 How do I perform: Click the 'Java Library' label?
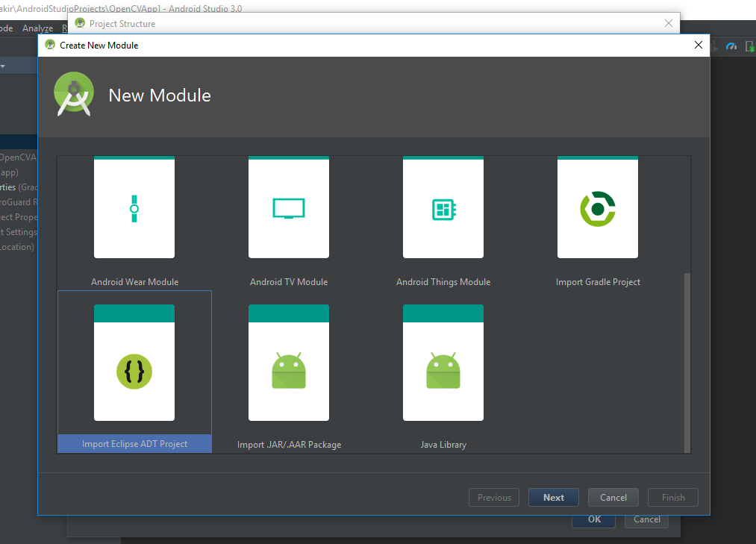(x=443, y=445)
